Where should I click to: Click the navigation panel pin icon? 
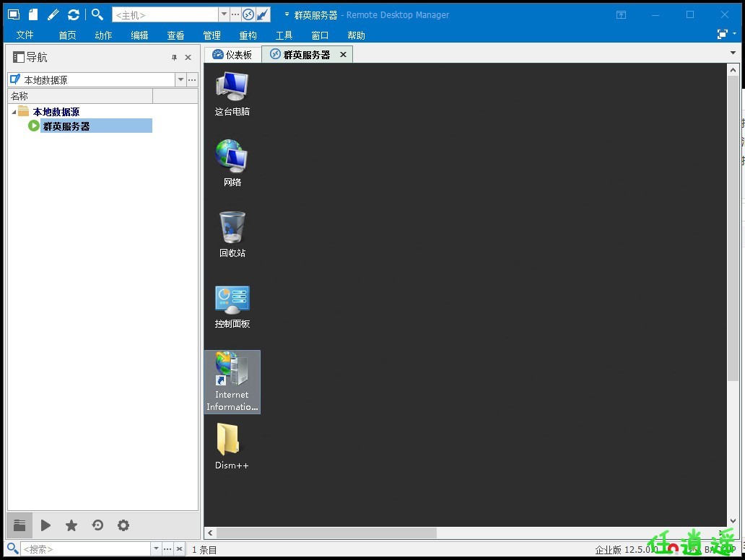tap(175, 58)
